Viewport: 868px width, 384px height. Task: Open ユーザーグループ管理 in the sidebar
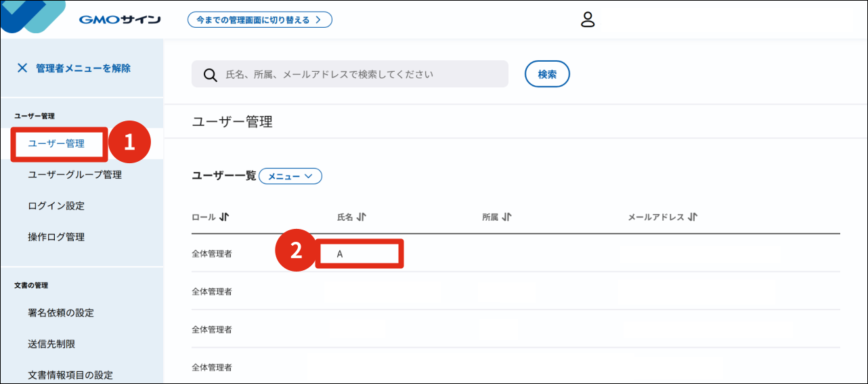74,175
